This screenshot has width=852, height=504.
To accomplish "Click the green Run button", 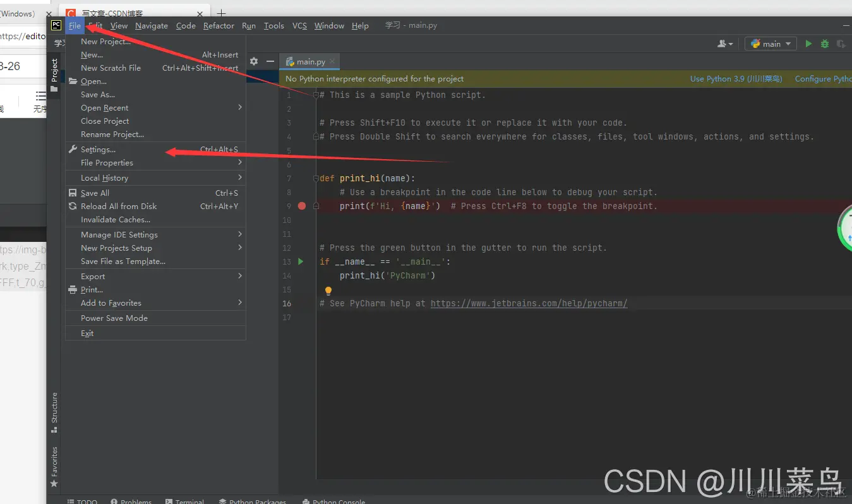I will point(808,44).
